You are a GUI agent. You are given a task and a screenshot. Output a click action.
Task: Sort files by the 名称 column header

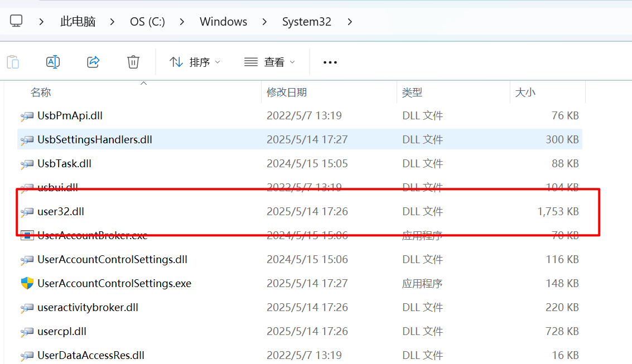(41, 93)
